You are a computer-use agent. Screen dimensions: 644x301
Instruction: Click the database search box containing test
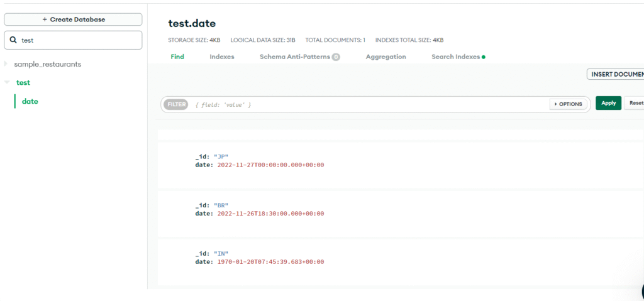click(79, 40)
